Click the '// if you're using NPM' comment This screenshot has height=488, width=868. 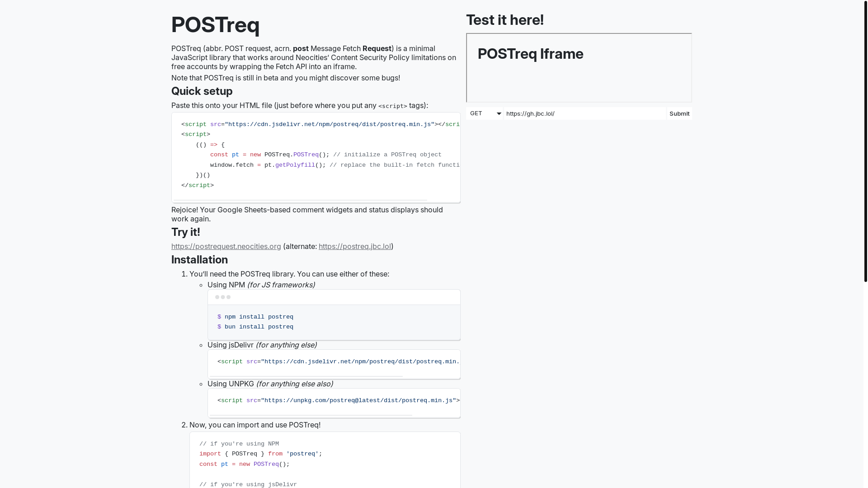[239, 444]
